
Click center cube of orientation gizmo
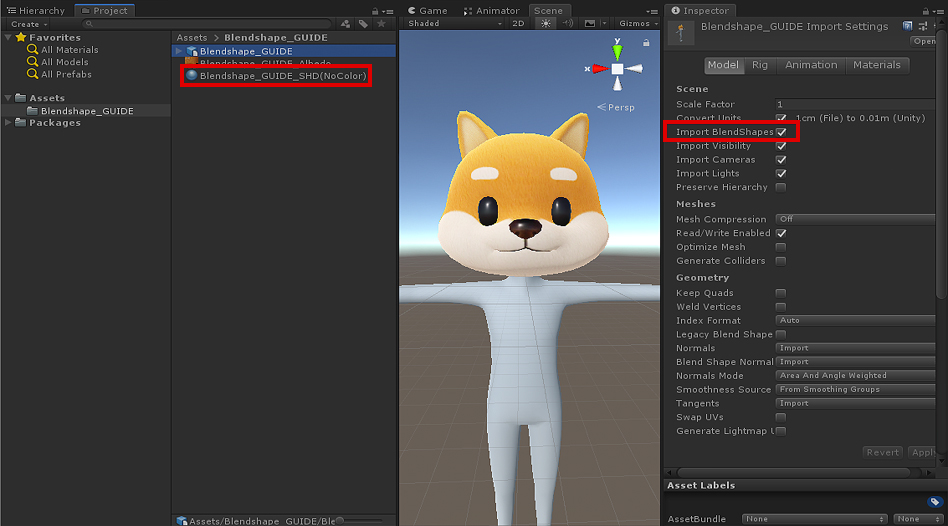(617, 69)
